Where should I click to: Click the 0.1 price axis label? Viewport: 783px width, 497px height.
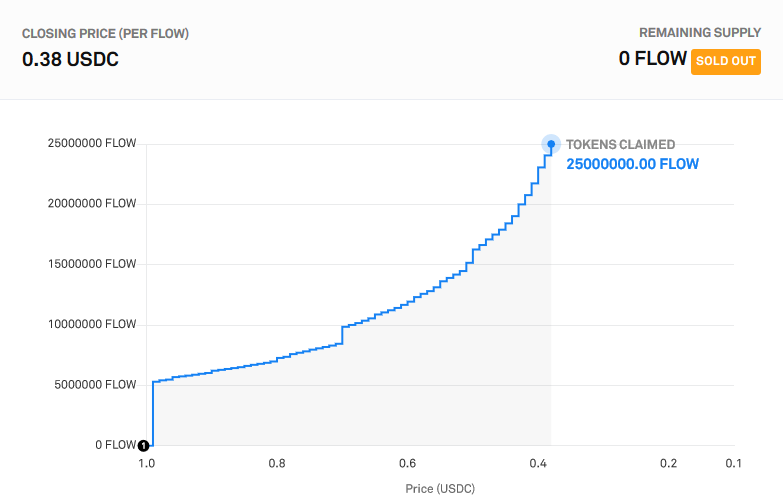tap(733, 464)
